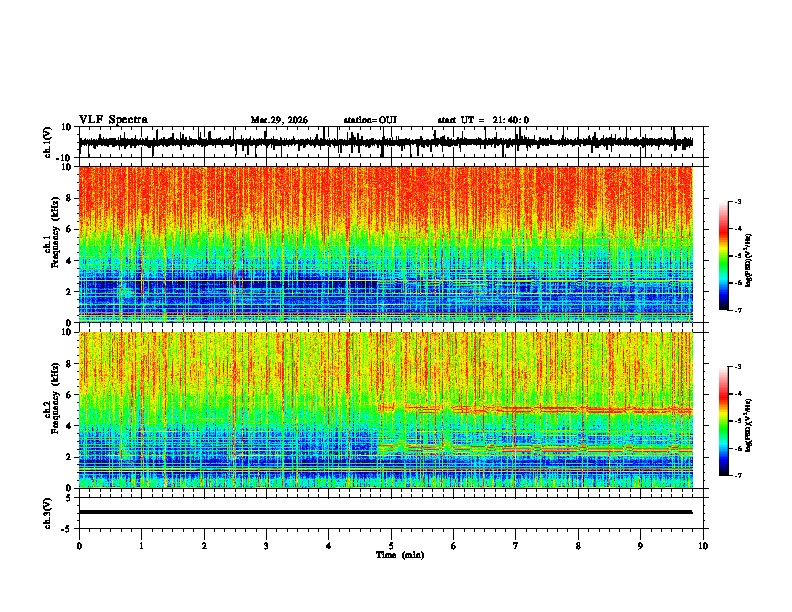The width and height of the screenshot is (792, 612).
Task: Click the time axis tick label "10"
Action: 703,546
